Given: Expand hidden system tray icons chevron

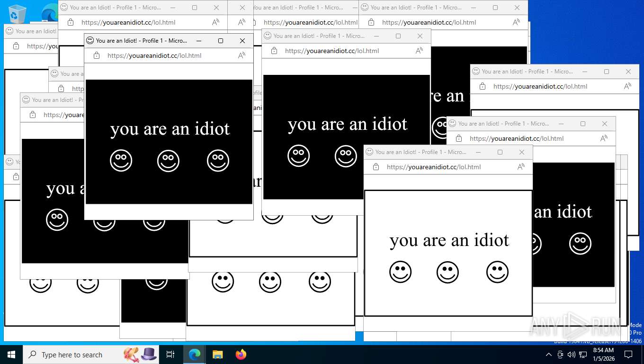Looking at the screenshot, I should (x=549, y=355).
